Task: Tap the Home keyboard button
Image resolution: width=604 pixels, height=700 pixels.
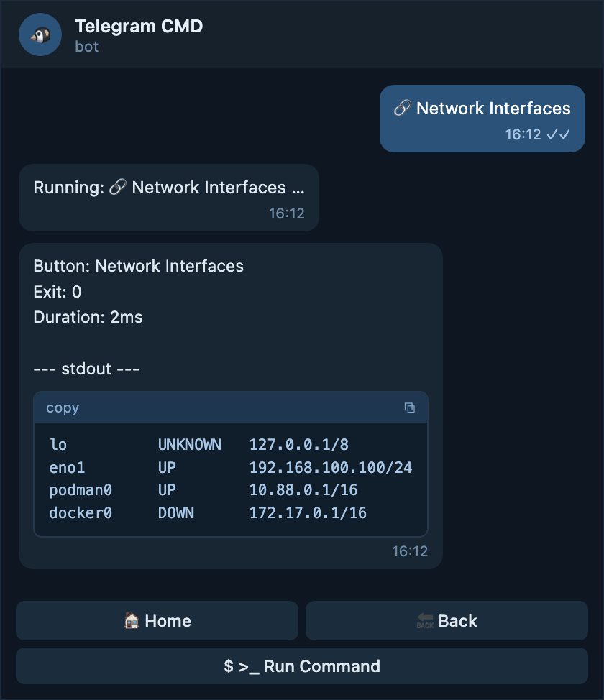Action: click(157, 620)
